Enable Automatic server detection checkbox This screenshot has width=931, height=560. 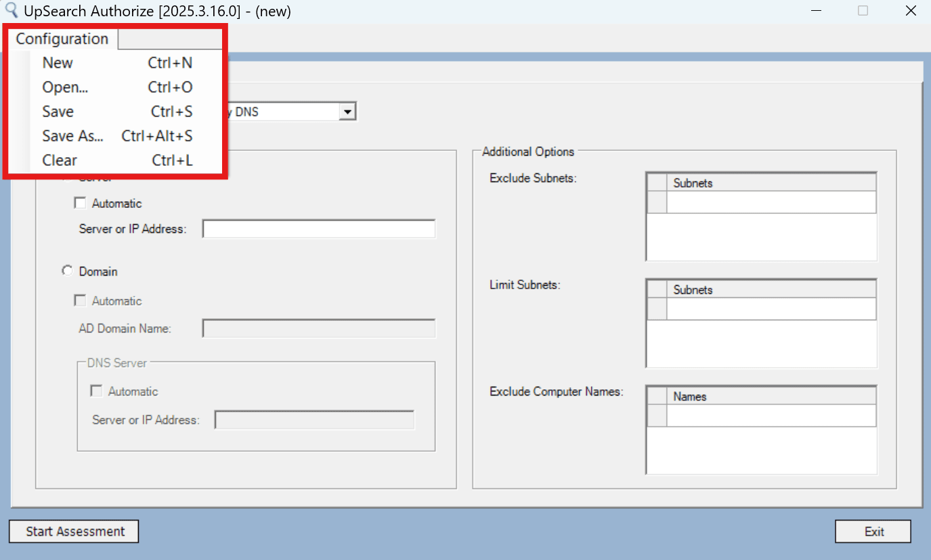click(x=80, y=202)
